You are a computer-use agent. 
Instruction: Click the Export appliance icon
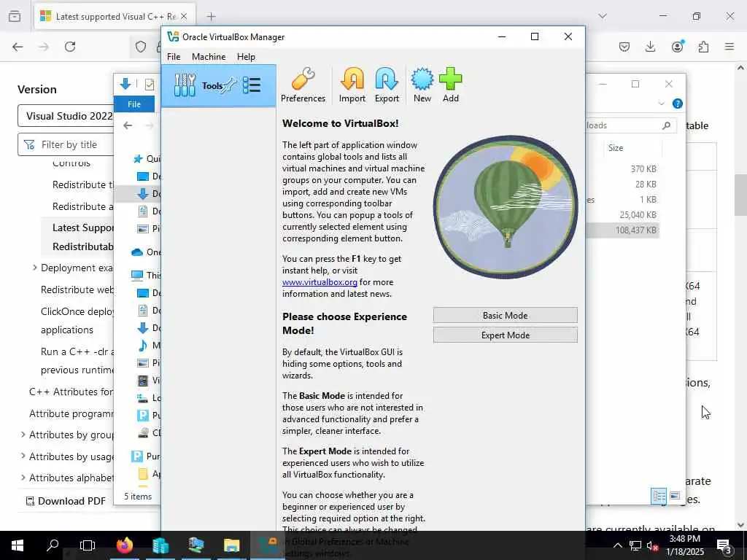(387, 85)
